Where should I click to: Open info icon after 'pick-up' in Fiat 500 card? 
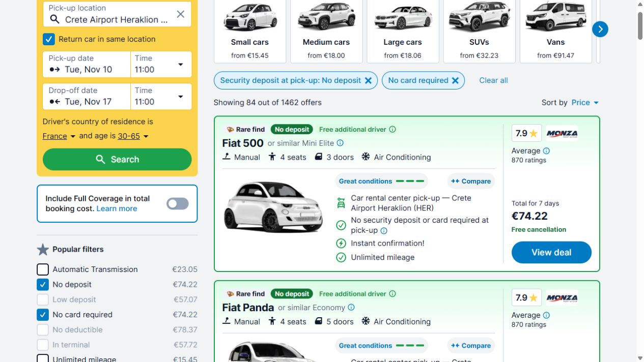(x=384, y=231)
